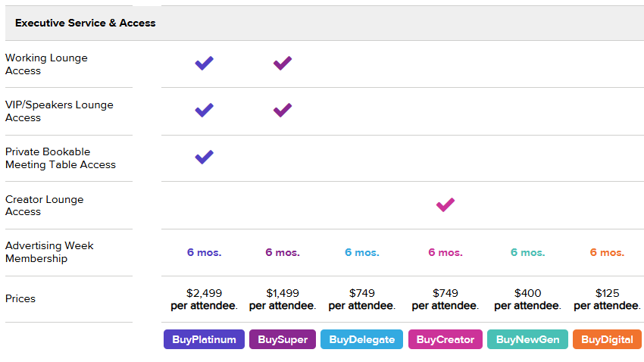Click the $125 Digital price

(x=607, y=292)
